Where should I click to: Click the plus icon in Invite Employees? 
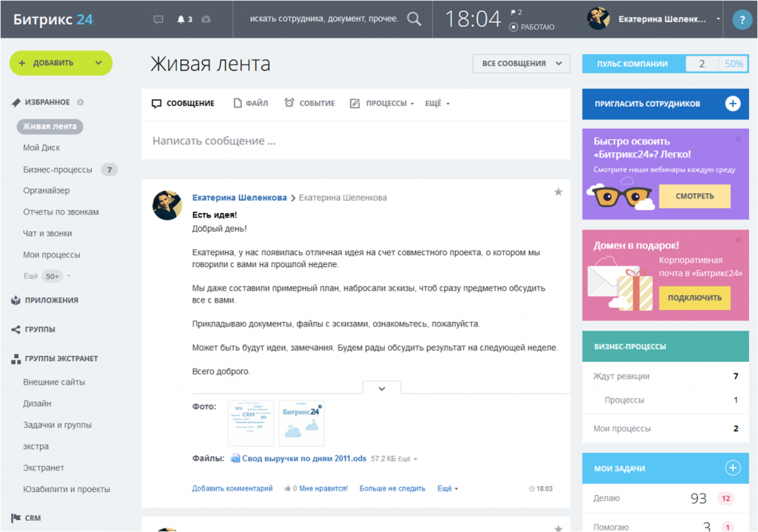pos(732,104)
